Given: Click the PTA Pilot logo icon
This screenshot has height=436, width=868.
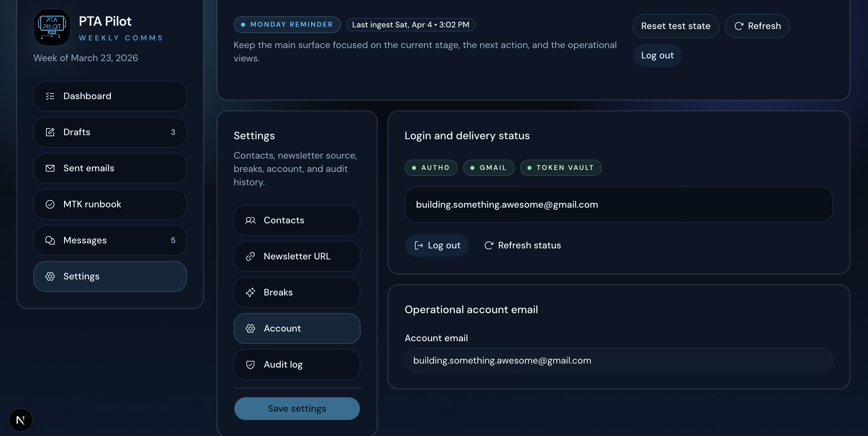Looking at the screenshot, I should tap(52, 27).
